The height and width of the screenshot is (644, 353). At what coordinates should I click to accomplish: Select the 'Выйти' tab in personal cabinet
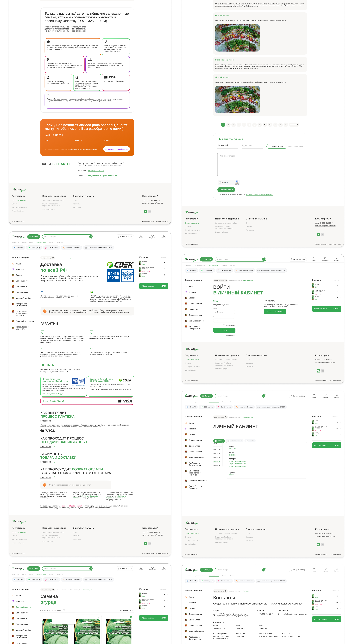[250, 441]
